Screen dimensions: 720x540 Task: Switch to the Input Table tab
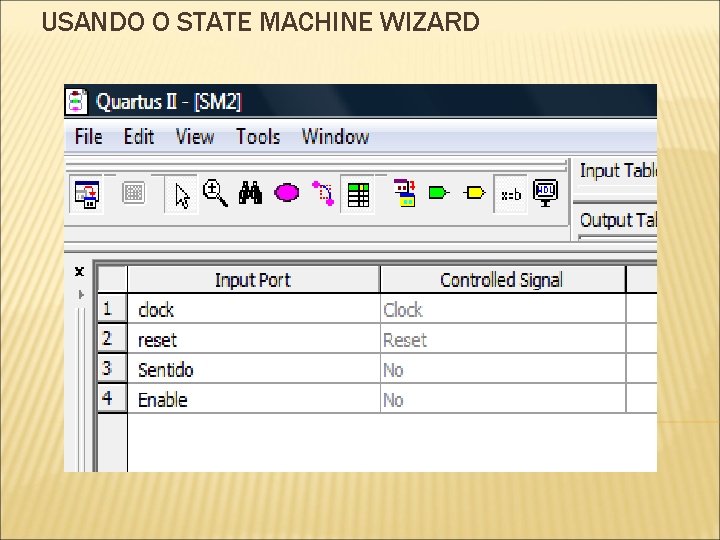point(618,171)
